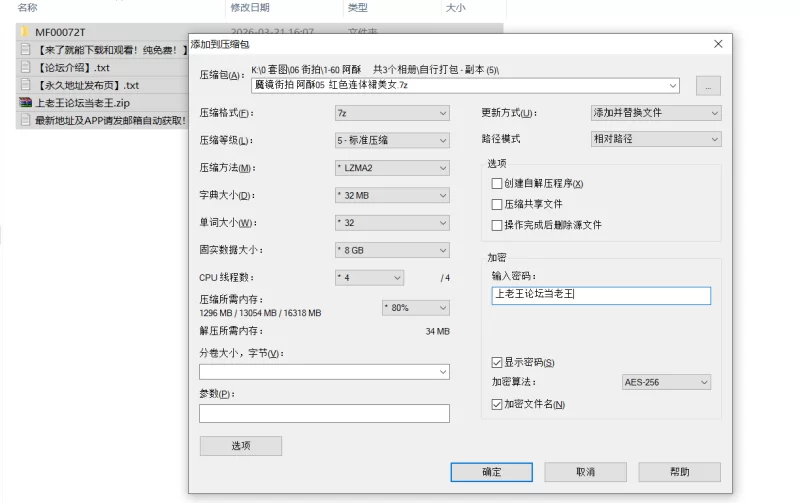Select the 【永久地址发布页】.txt file icon
Viewport: 800px width, 503px height.
pos(25,85)
